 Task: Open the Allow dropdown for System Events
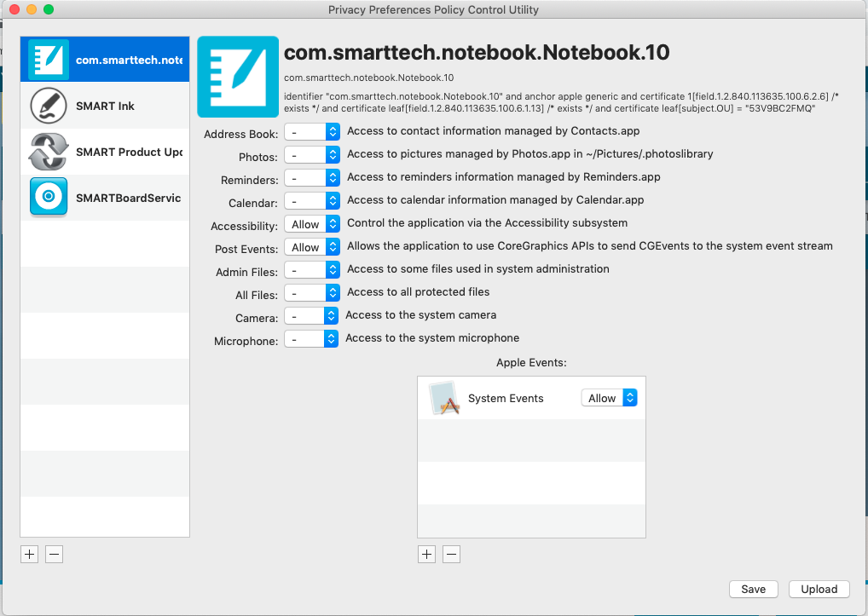click(x=609, y=397)
